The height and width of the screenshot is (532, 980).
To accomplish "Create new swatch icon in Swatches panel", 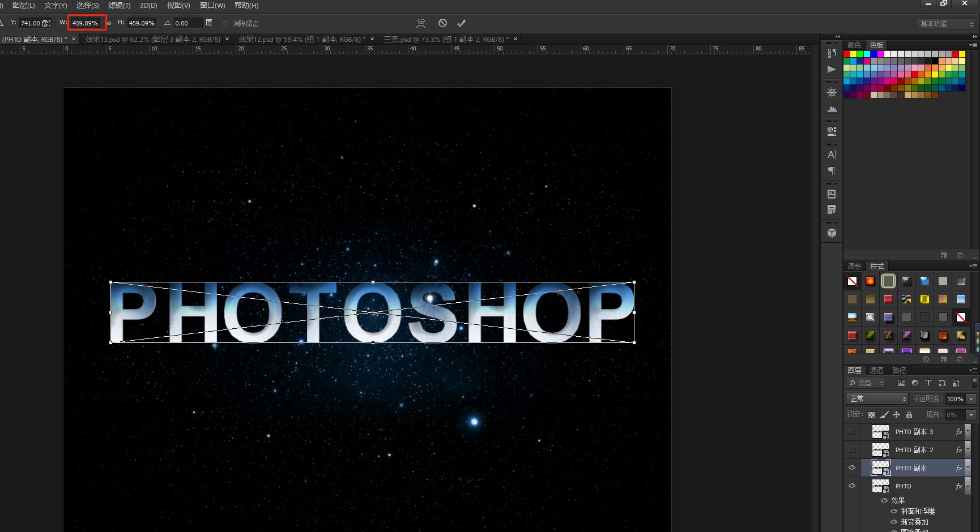I will click(x=944, y=255).
